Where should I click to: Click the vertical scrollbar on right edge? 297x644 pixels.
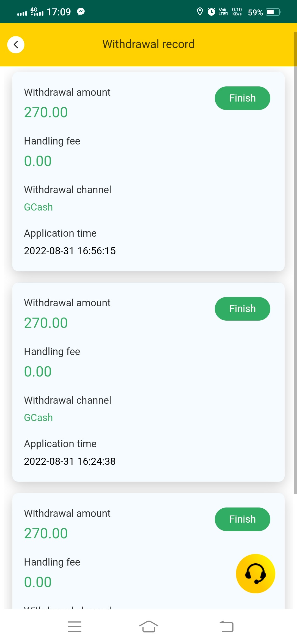click(295, 263)
